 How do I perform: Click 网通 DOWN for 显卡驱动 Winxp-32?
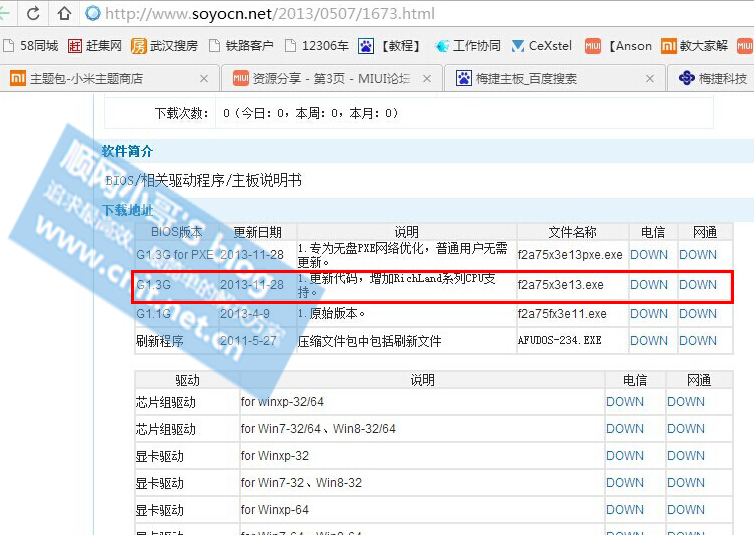[x=686, y=456]
